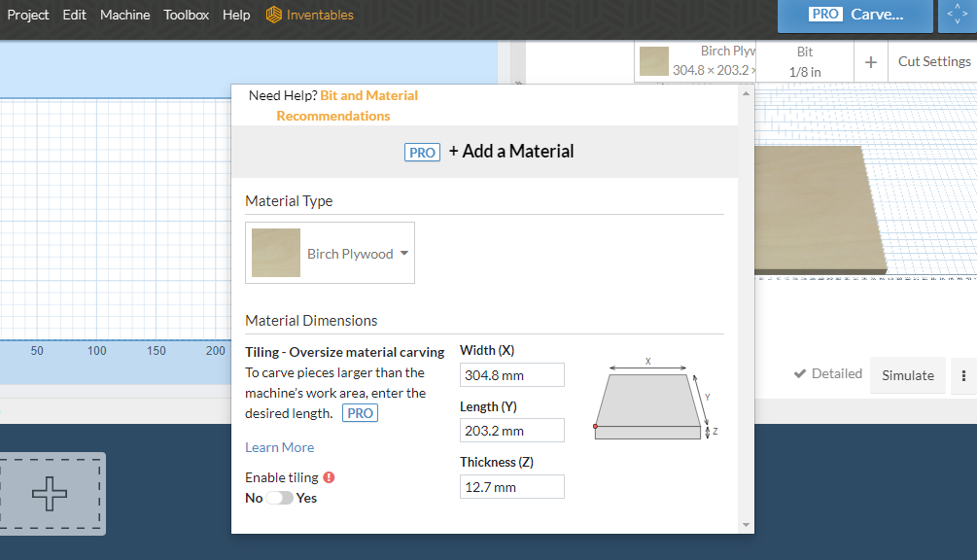Click the panel collapse double-arrow divider

point(518,83)
